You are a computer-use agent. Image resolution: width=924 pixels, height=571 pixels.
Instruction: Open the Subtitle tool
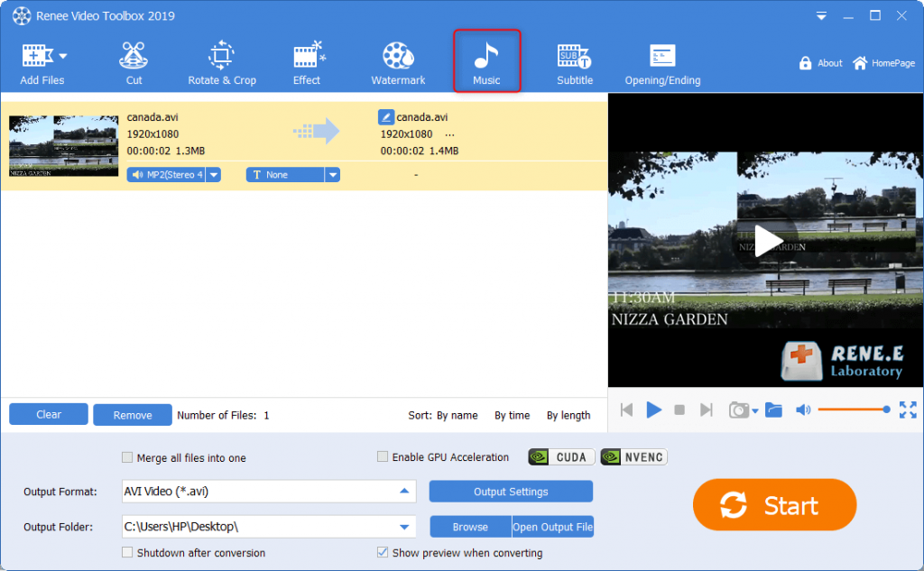pos(575,63)
